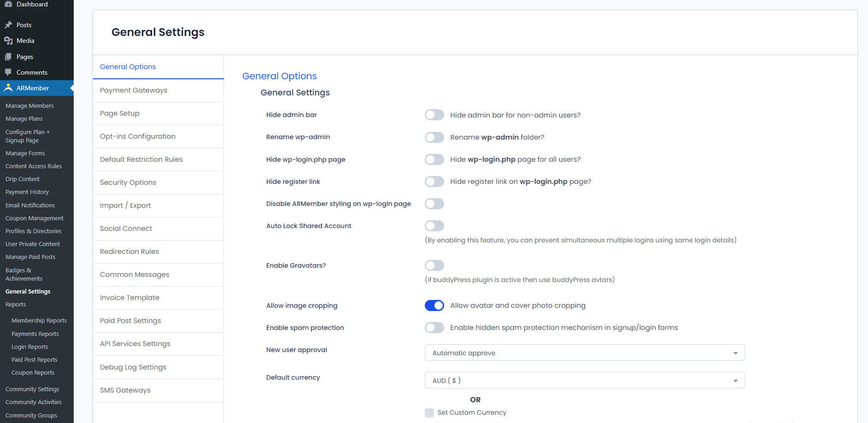Click the Posts pushpin icon
Viewport: 868px width, 423px height.
click(8, 25)
